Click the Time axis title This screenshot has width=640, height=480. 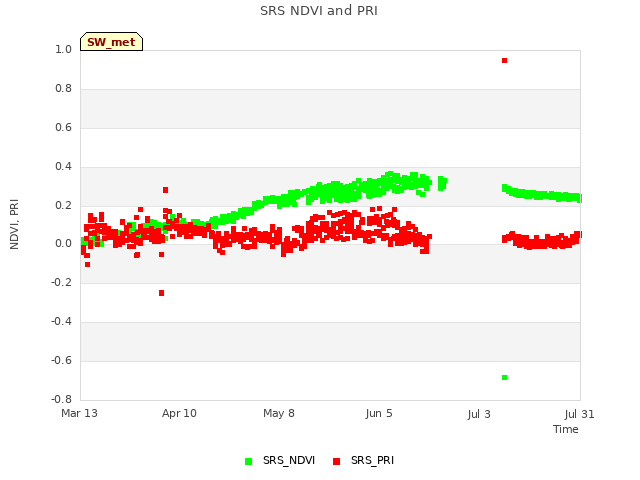[x=566, y=429]
